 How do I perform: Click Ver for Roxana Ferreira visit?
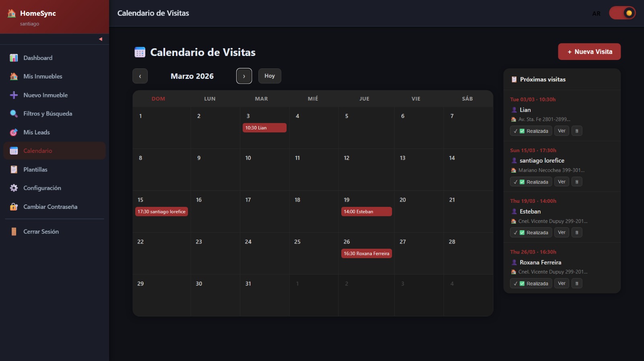click(561, 283)
